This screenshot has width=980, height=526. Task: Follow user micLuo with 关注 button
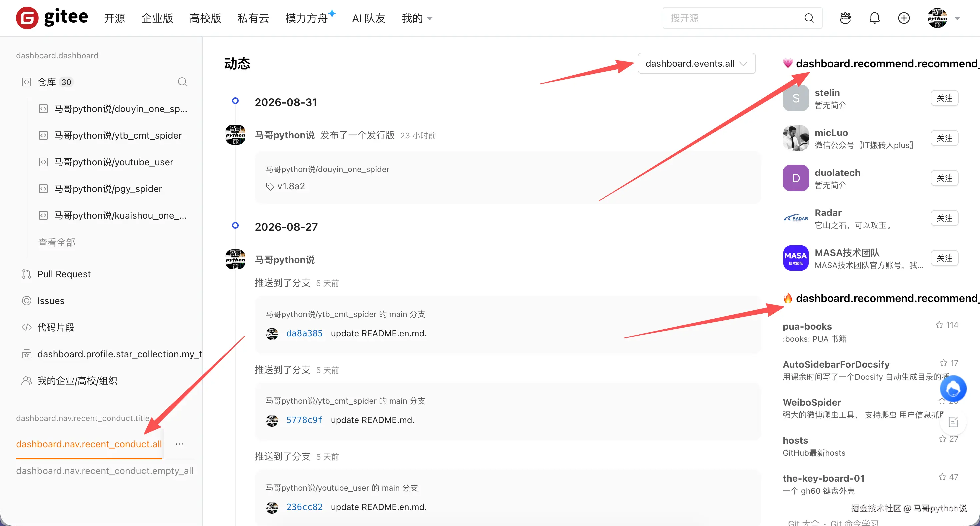[x=944, y=138]
